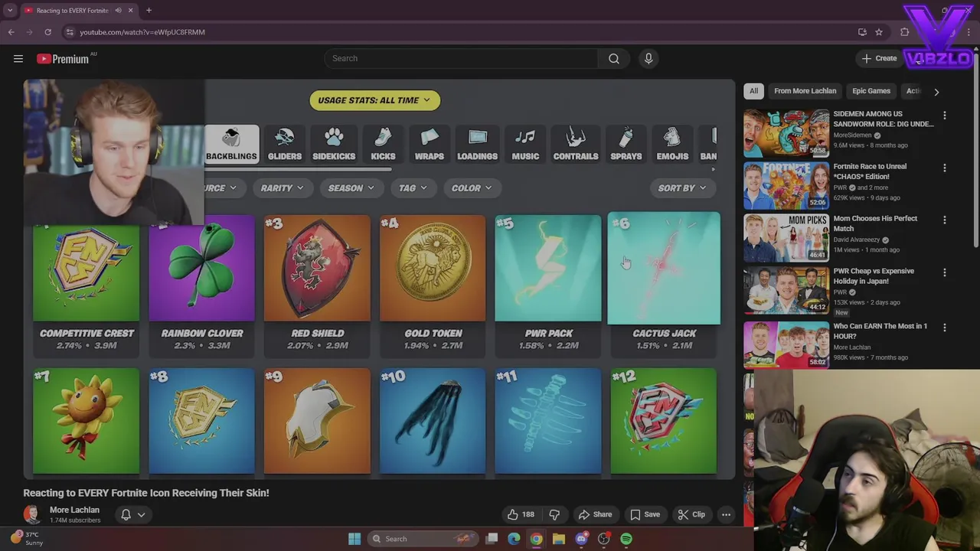The height and width of the screenshot is (551, 980).
Task: Select the Wraps category tab
Action: click(430, 145)
